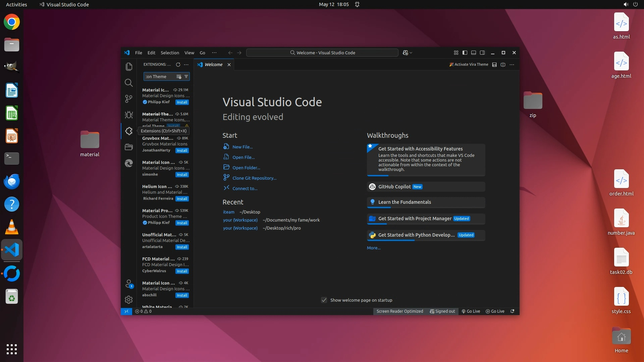This screenshot has height=362, width=644.
Task: Click refresh icon in Extensions header
Action: [178, 64]
